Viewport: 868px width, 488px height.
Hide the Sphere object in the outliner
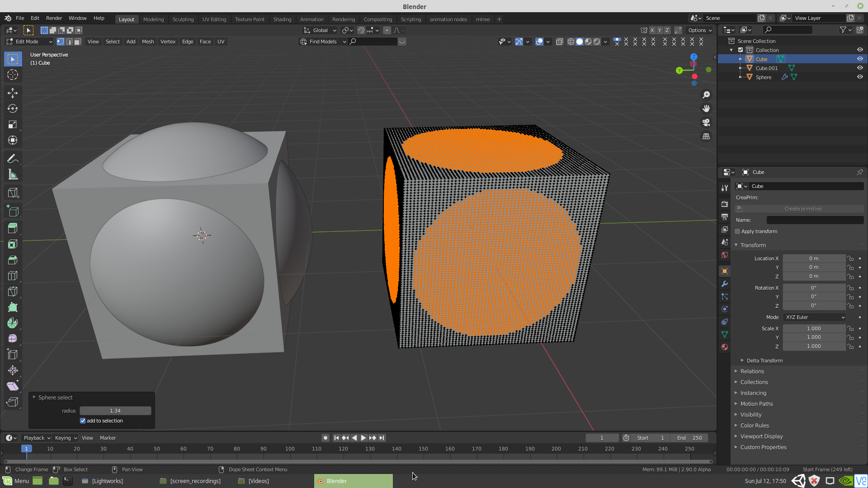[860, 77]
